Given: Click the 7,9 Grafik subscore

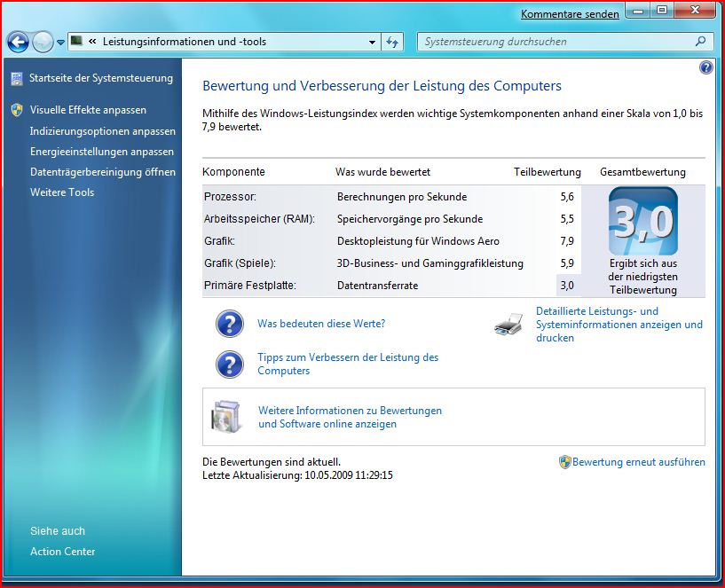Looking at the screenshot, I should 567,241.
